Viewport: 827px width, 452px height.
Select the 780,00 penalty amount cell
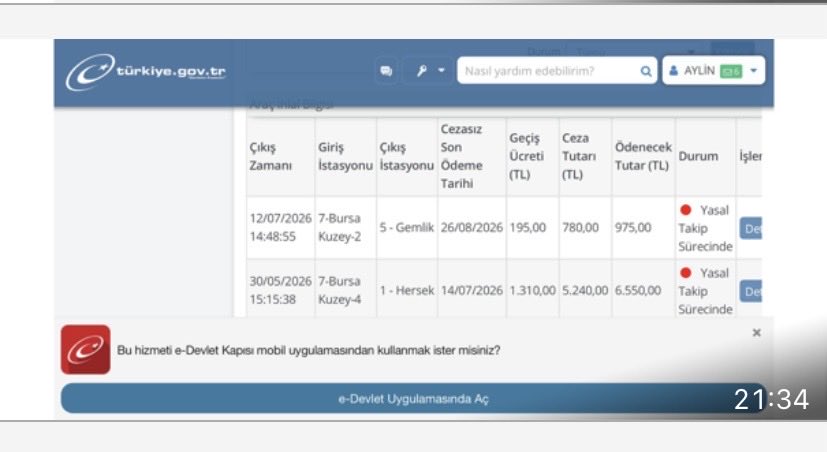tap(585, 228)
